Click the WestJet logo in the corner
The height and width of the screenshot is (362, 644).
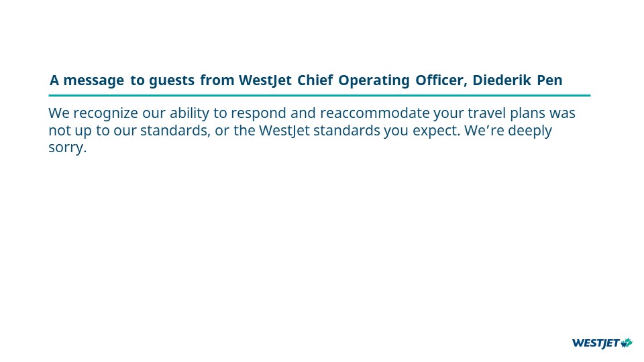click(602, 343)
